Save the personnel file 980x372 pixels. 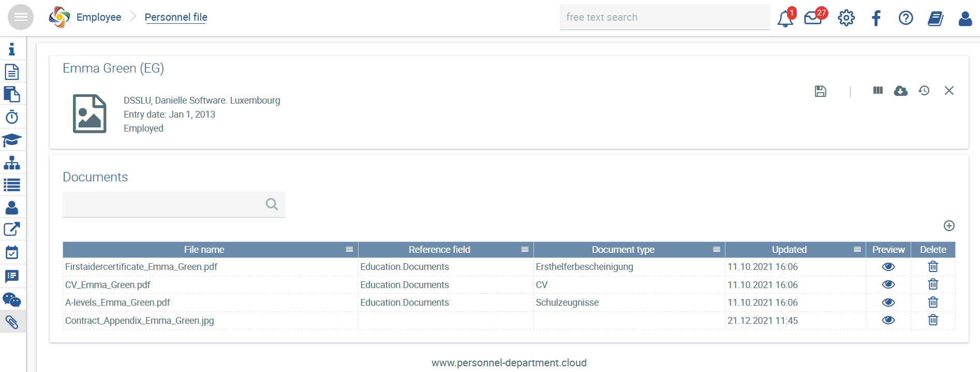pyautogui.click(x=821, y=91)
